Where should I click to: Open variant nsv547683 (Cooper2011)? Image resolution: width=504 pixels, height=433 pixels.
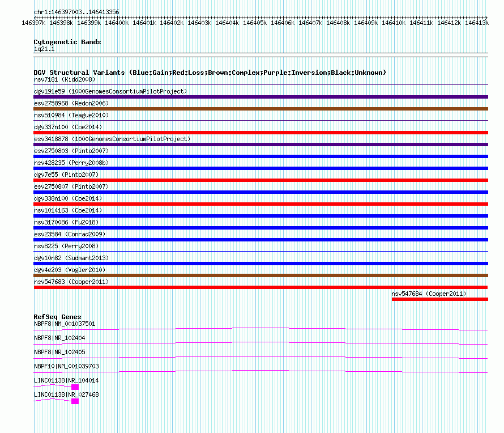(71, 282)
